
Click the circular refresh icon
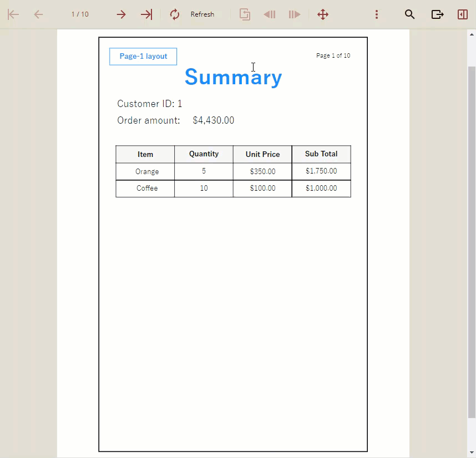[175, 14]
